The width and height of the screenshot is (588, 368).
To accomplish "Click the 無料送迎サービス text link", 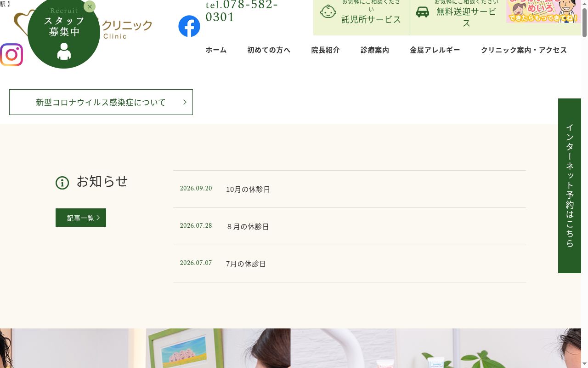I will 466,17.
